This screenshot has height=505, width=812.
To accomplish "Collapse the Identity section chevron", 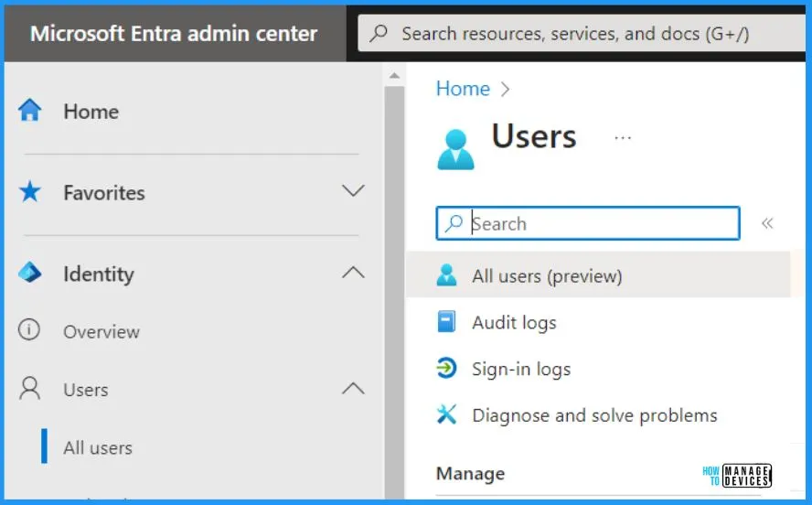I will (x=353, y=273).
